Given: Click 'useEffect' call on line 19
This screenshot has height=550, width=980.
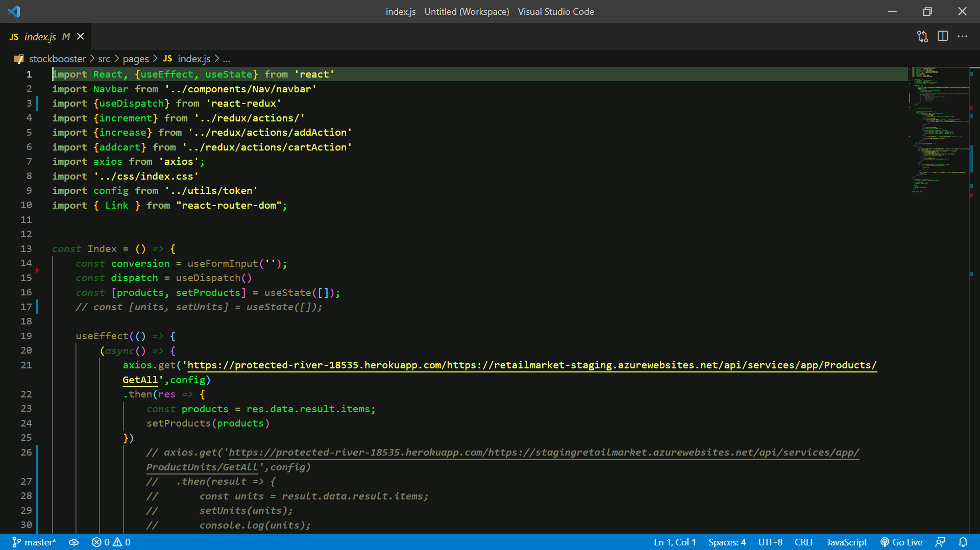Looking at the screenshot, I should point(102,336).
